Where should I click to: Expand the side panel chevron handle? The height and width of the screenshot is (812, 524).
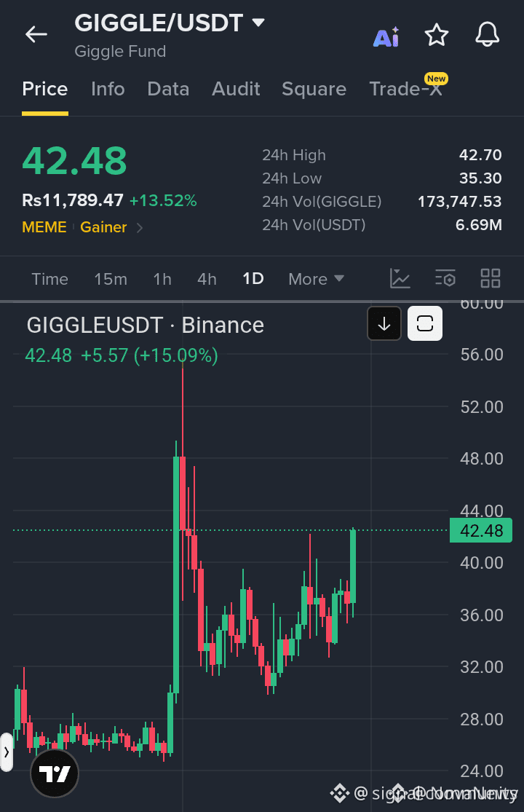coord(7,752)
